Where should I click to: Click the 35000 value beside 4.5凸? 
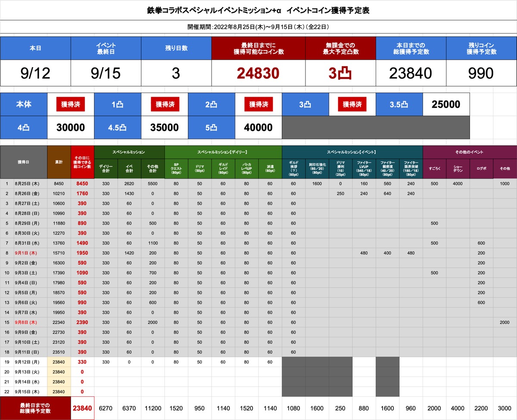click(x=164, y=128)
